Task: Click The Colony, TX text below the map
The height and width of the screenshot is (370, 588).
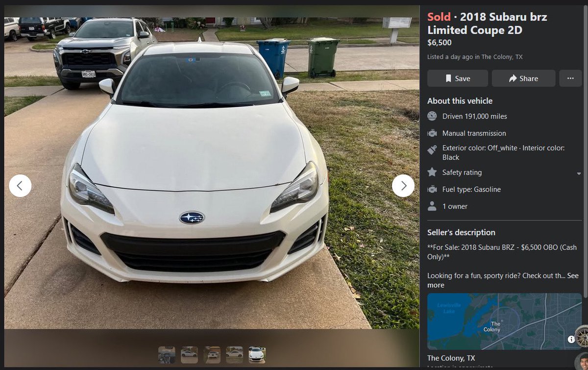Action: [x=451, y=358]
